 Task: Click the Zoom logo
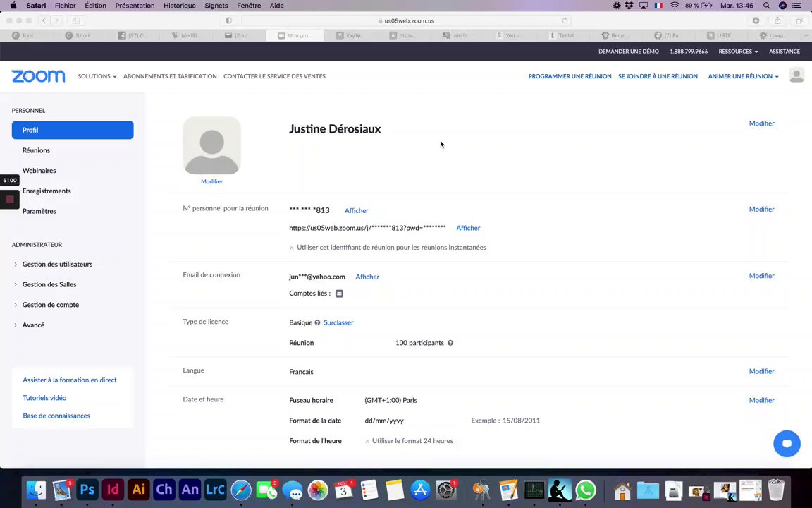click(x=38, y=76)
